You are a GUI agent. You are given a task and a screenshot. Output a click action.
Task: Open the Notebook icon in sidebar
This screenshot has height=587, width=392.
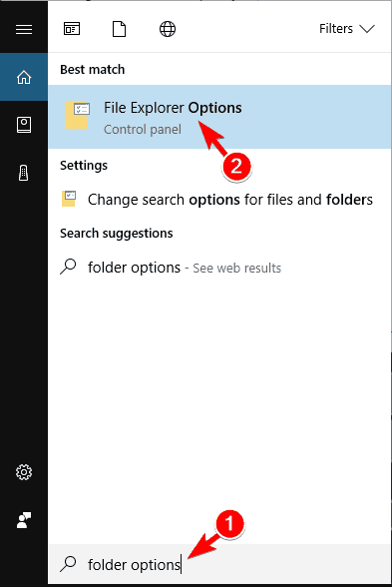pyautogui.click(x=24, y=125)
